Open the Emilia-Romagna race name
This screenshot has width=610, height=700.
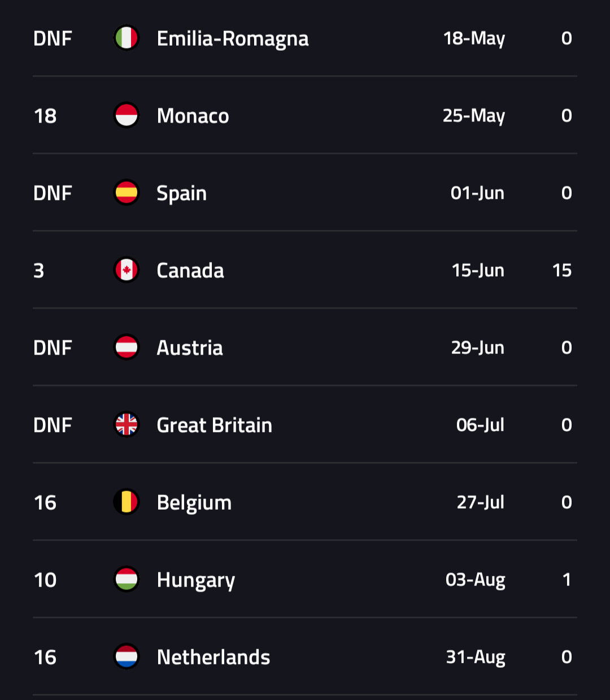click(233, 39)
